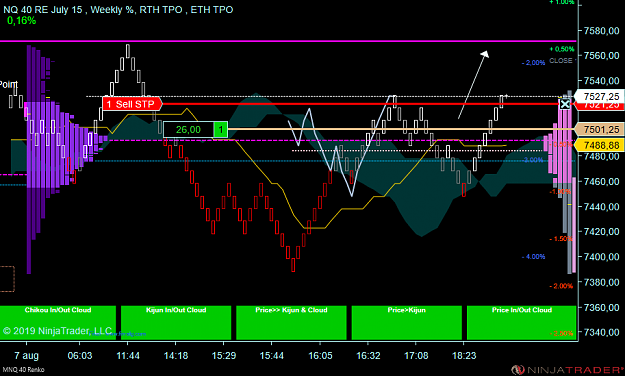Click the 16:32 time axis label
Image resolution: width=625 pixels, height=376 pixels.
click(x=368, y=355)
